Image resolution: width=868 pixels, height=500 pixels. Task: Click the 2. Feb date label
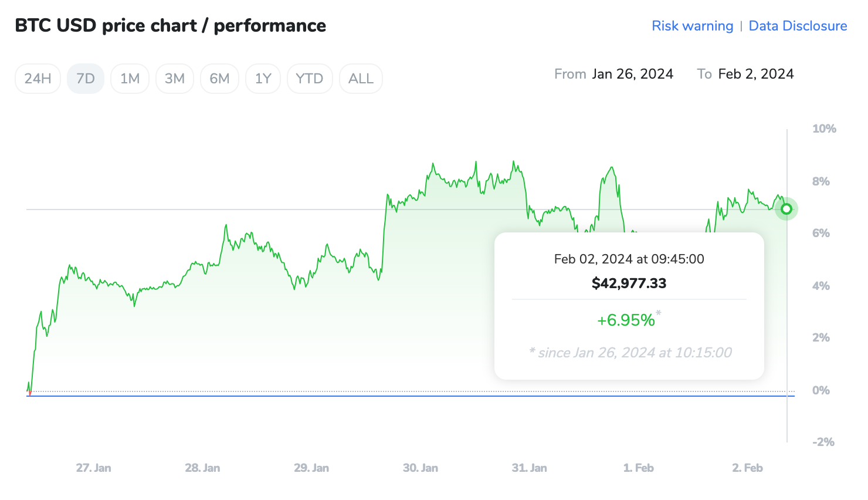pos(747,468)
